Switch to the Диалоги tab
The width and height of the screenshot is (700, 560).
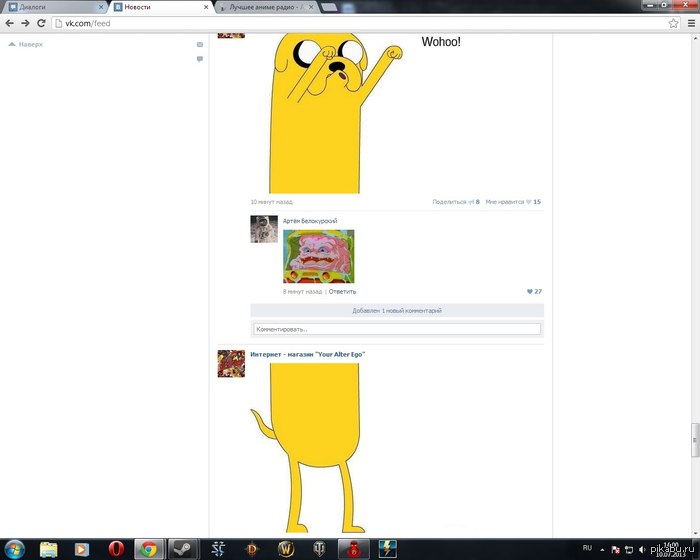pyautogui.click(x=56, y=7)
